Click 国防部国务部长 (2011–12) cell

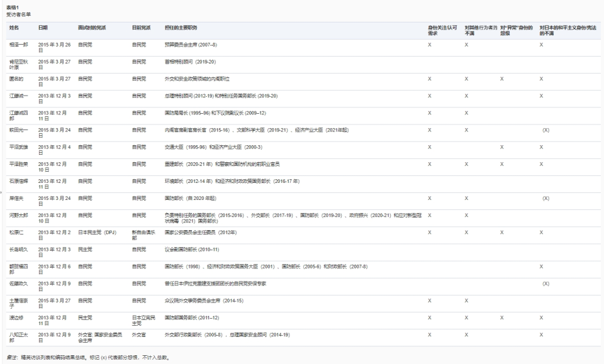pyautogui.click(x=192, y=317)
